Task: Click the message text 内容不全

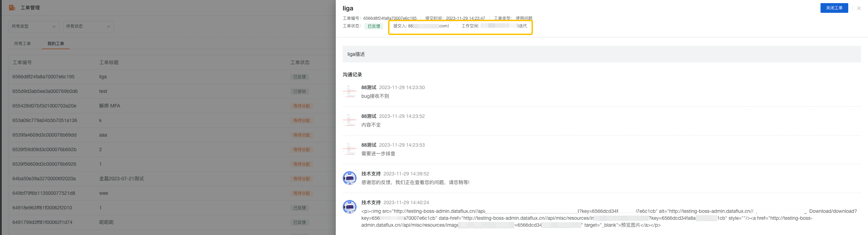Action: (371, 125)
